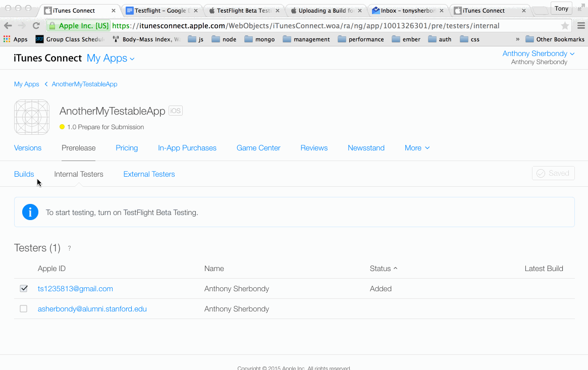This screenshot has width=588, height=370.
Task: Click the Testers (1) heading
Action: click(x=37, y=248)
